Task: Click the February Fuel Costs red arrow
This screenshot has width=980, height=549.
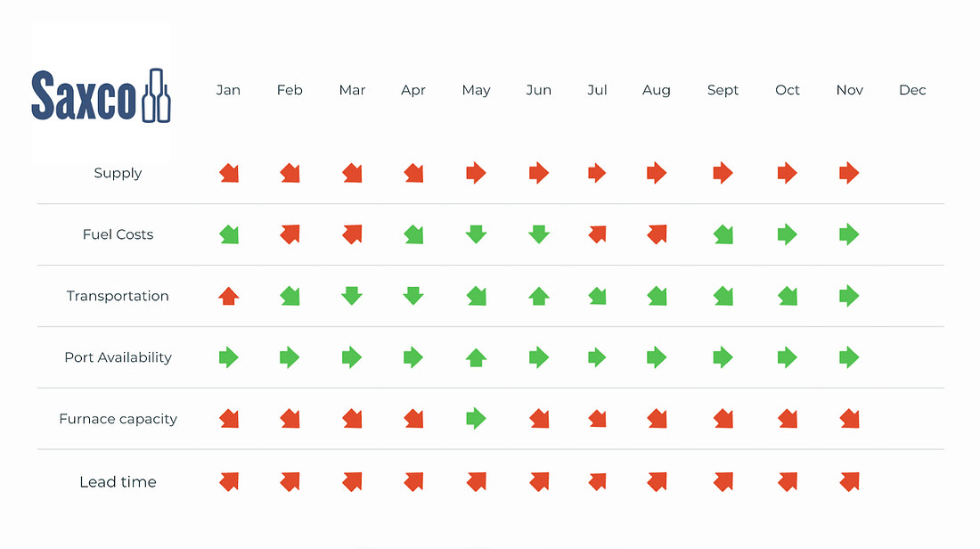Action: coord(290,234)
